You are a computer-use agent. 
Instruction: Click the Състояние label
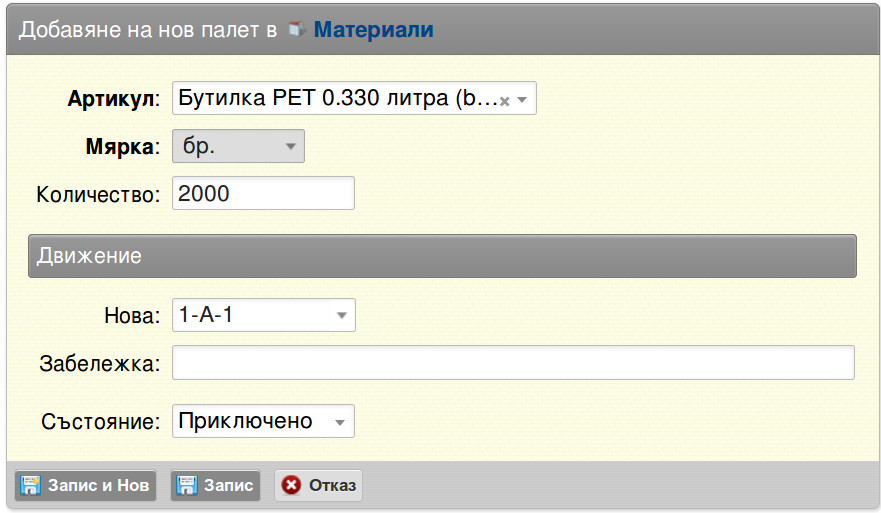(101, 421)
